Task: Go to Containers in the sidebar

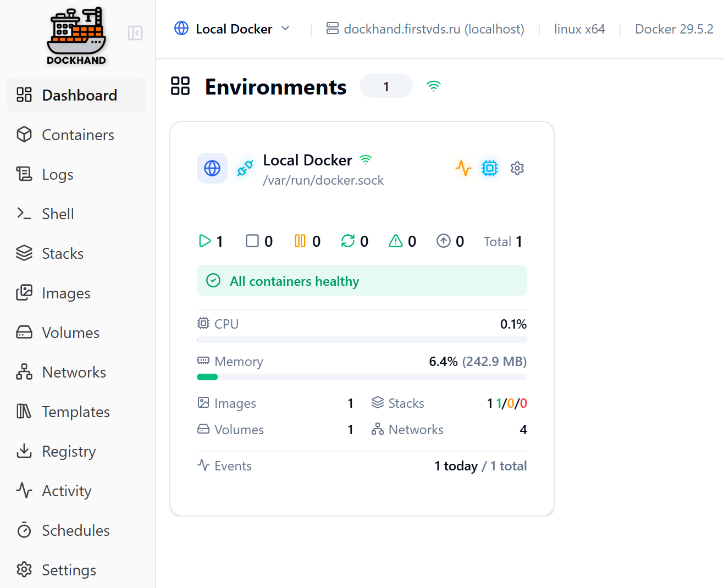Action: click(76, 135)
